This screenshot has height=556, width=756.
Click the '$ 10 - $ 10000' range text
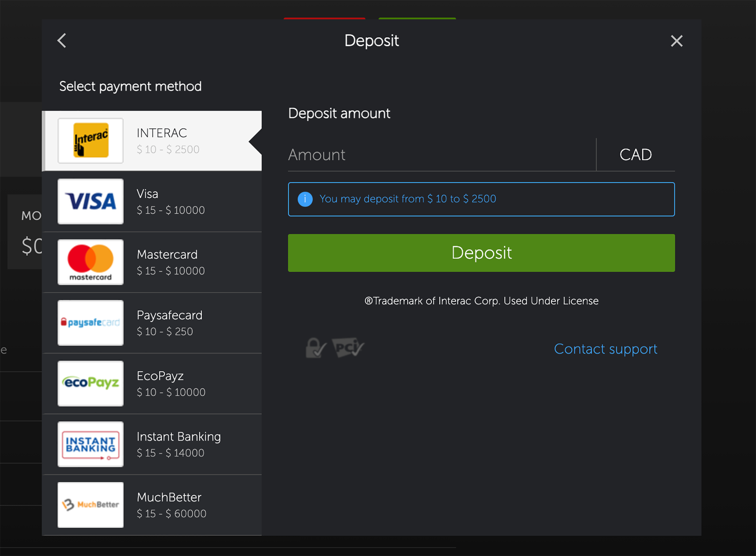click(x=171, y=392)
